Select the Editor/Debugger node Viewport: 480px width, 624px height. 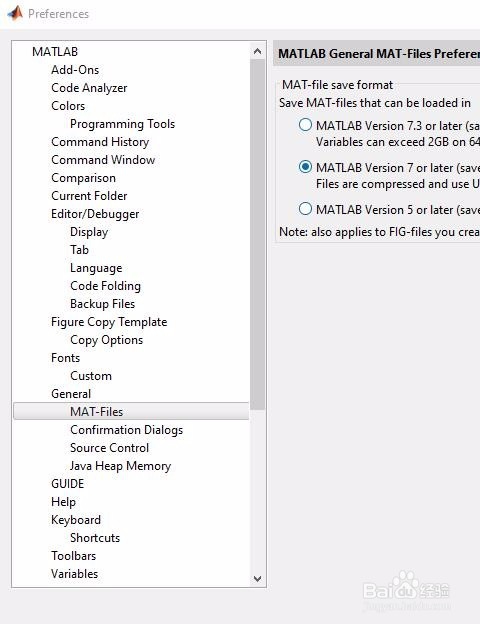click(x=95, y=214)
